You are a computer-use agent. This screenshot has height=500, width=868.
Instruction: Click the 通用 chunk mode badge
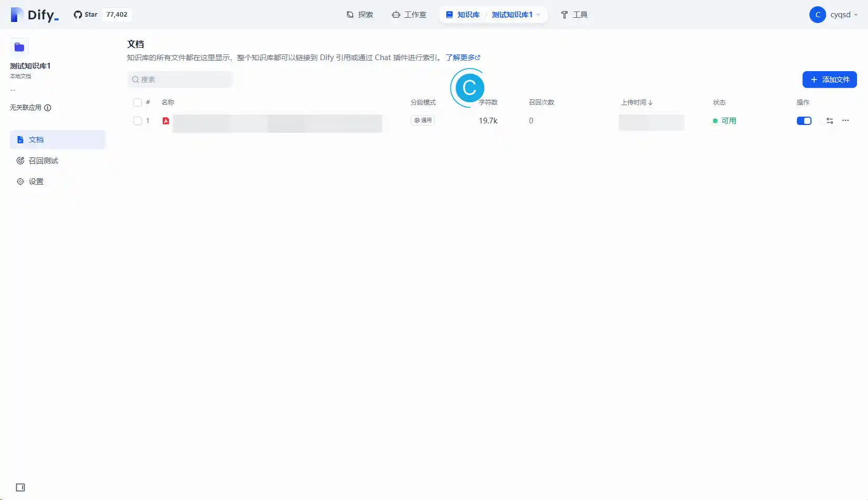point(423,120)
